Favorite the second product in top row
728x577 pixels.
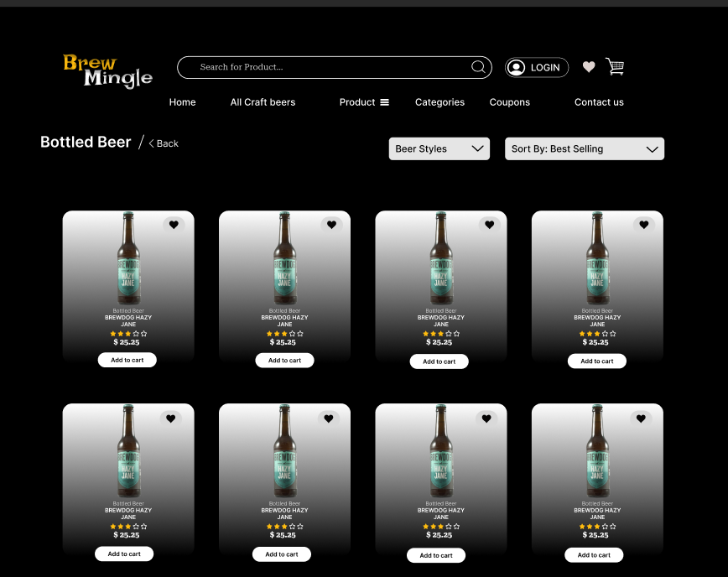pyautogui.click(x=331, y=225)
